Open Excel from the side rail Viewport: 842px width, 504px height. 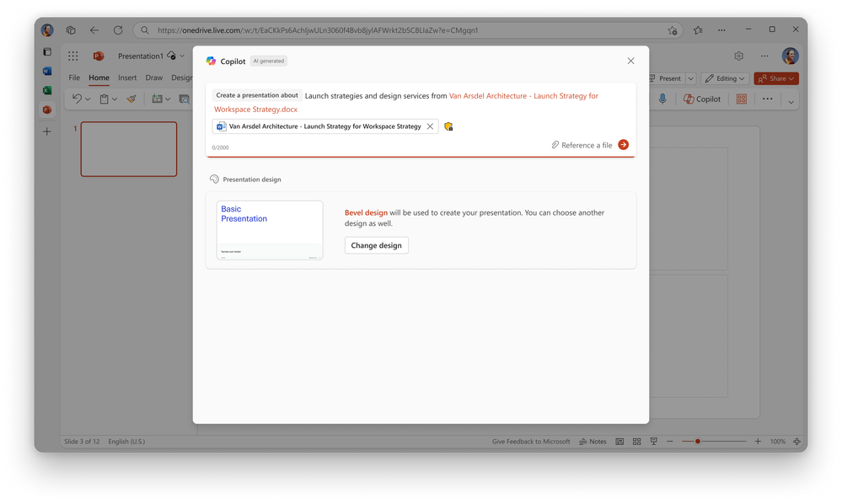point(47,90)
